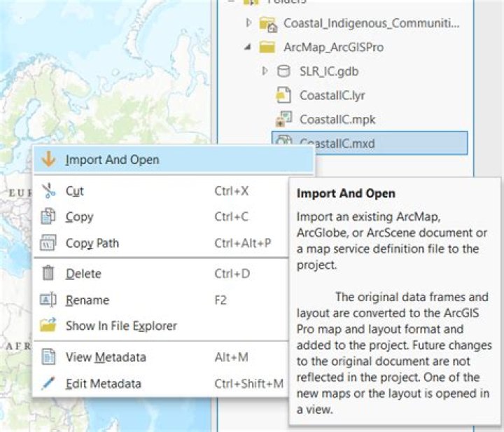This screenshot has height=432, width=504.
Task: Select the CoastalIC.mxd map document
Action: click(337, 143)
